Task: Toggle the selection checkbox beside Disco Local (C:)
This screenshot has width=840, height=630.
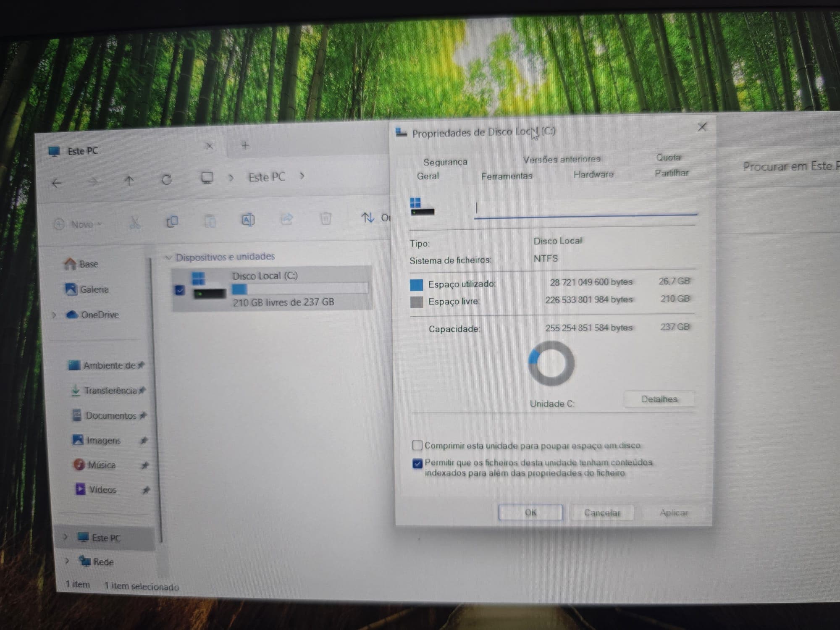Action: (x=180, y=290)
